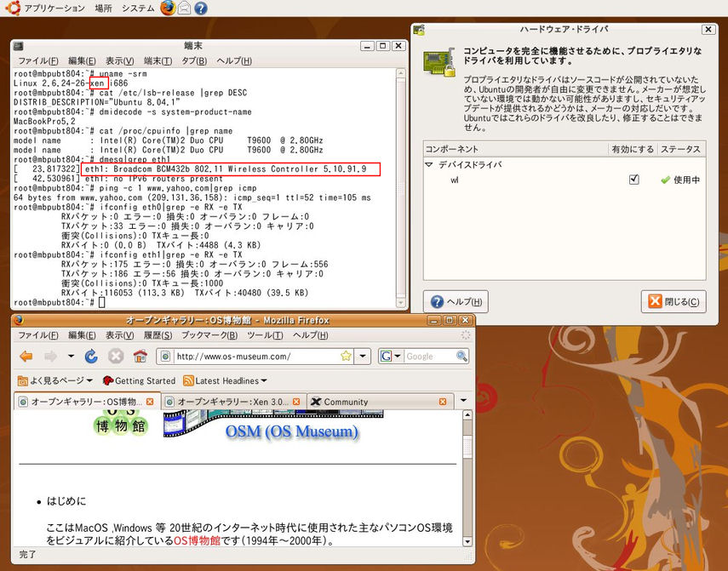Click Firefox page scrollbar down arrow
This screenshot has width=728, height=571.
point(467,541)
